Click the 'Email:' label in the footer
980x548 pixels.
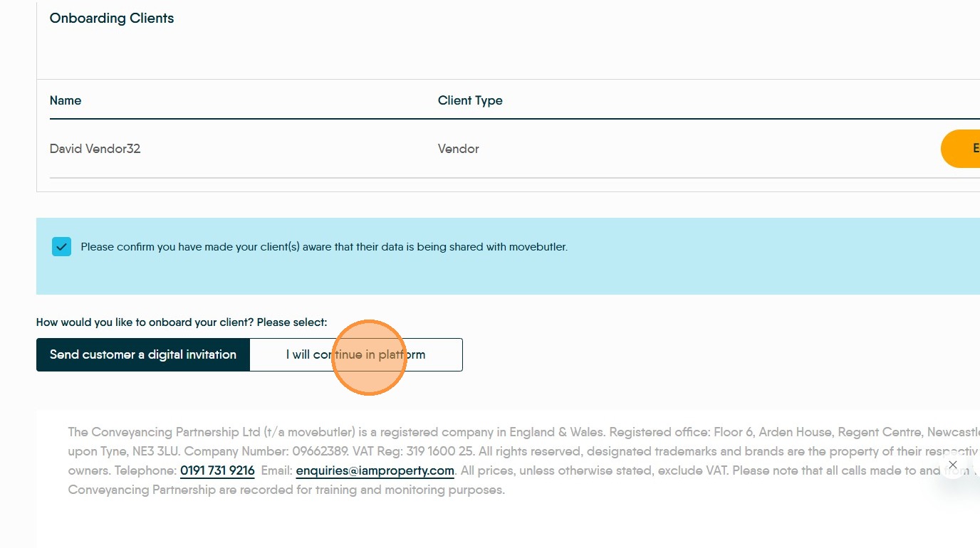276,470
